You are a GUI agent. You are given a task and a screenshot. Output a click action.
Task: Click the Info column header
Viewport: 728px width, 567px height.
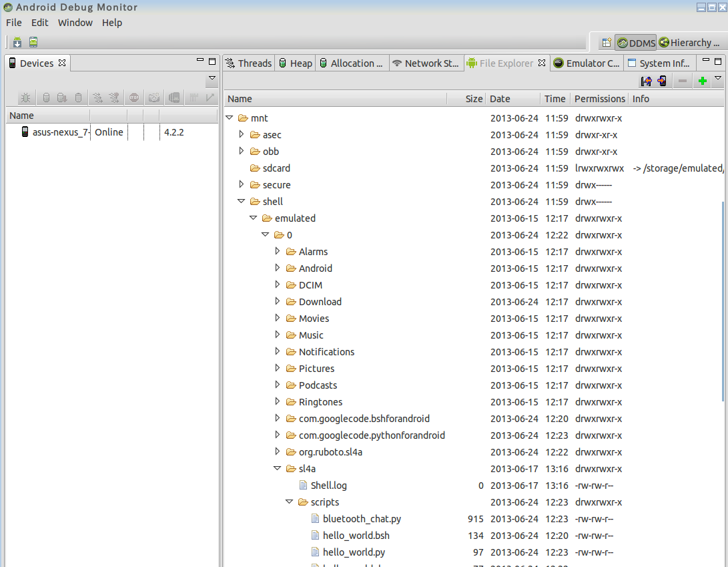click(x=675, y=99)
